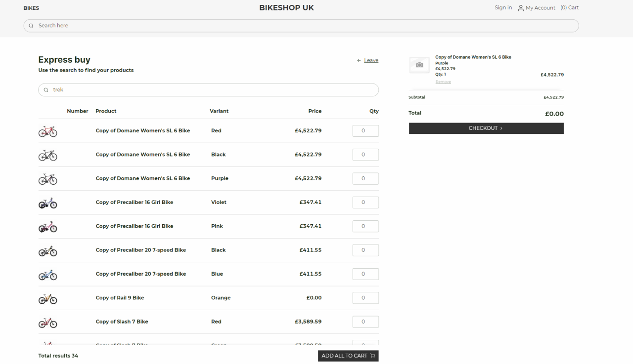The image size is (633, 364).
Task: Click the orange Rail 9 bike thumbnail
Action: (47, 299)
